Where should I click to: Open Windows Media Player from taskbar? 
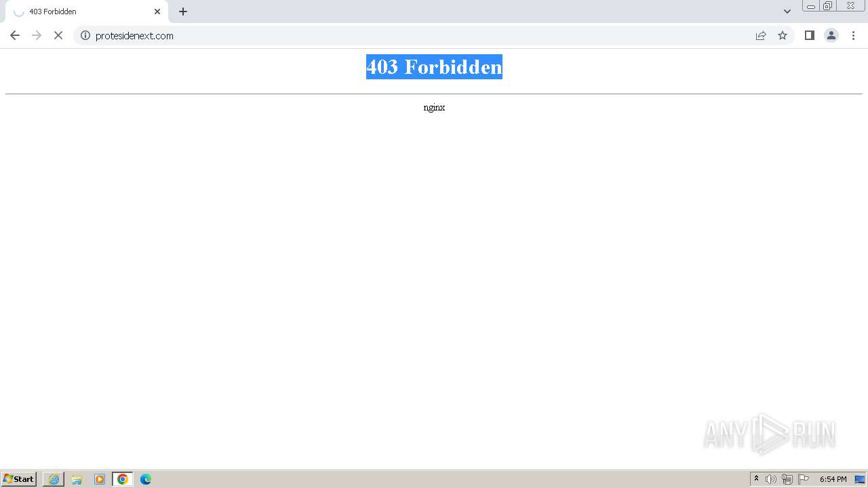[x=100, y=479]
